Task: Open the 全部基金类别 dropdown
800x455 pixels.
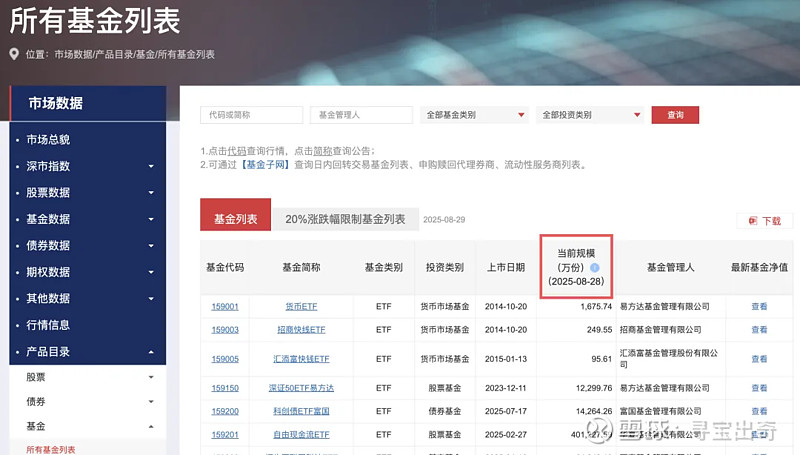Action: tap(474, 115)
